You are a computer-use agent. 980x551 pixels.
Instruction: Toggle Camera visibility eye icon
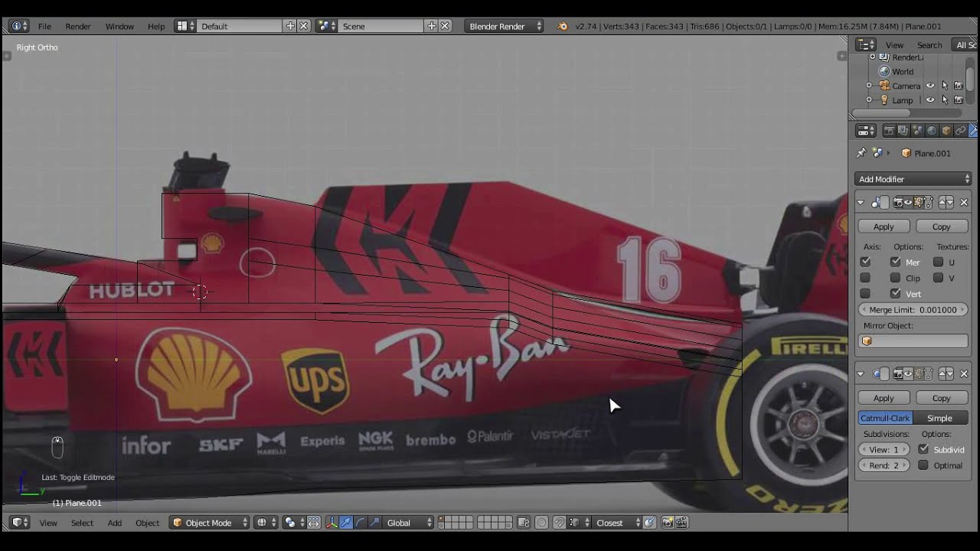point(930,86)
